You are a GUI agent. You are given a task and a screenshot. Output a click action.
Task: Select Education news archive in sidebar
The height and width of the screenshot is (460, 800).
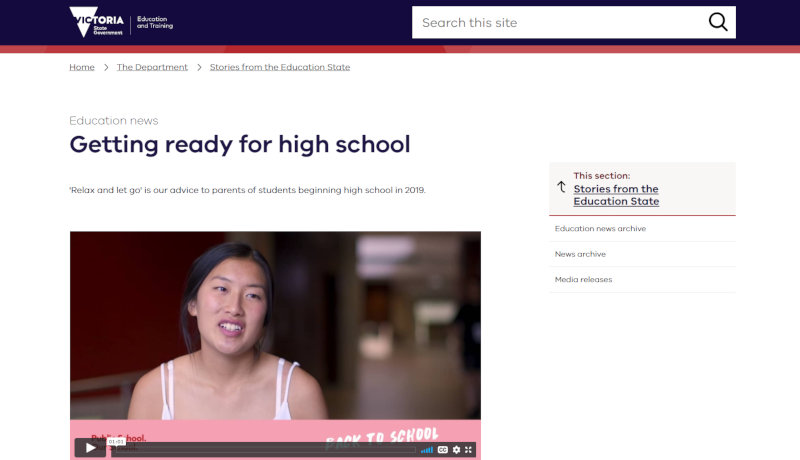pyautogui.click(x=600, y=229)
